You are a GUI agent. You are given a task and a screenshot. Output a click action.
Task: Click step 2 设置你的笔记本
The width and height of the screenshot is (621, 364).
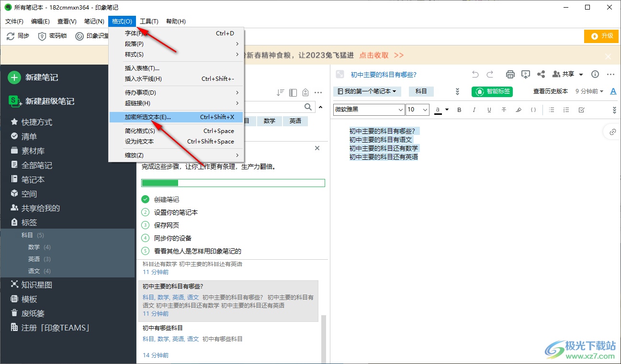[176, 212]
